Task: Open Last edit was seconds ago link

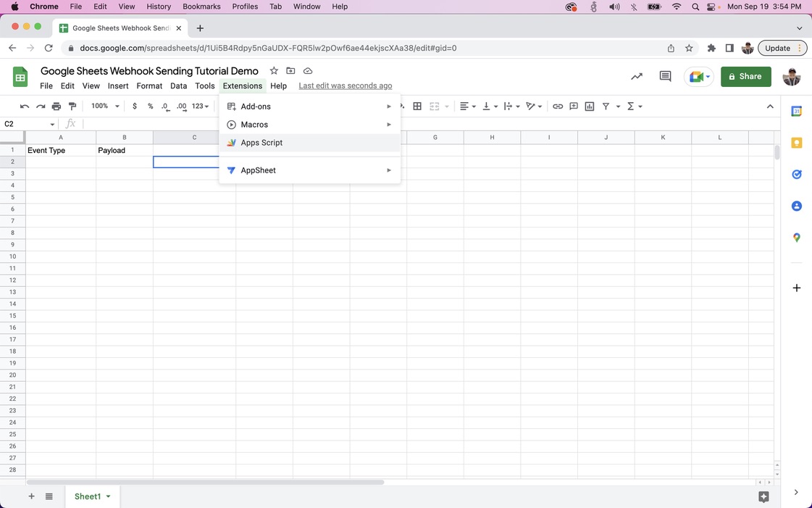Action: pos(346,86)
